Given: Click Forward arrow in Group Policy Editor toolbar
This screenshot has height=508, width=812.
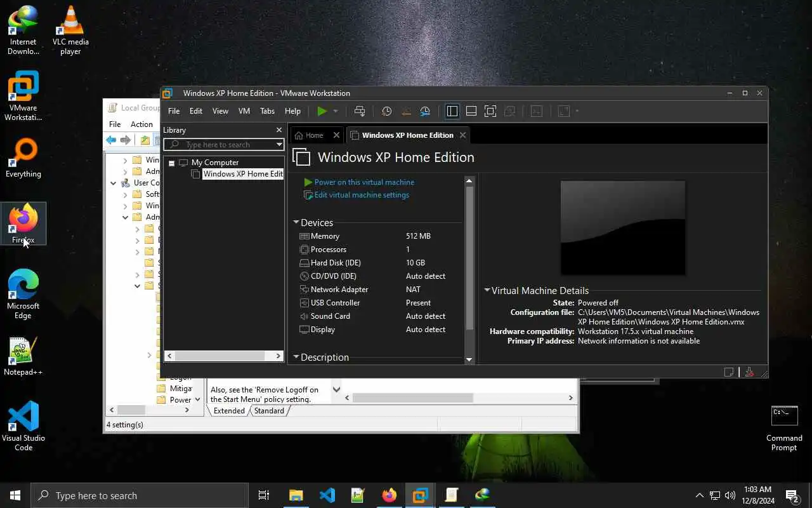Looking at the screenshot, I should [x=126, y=140].
